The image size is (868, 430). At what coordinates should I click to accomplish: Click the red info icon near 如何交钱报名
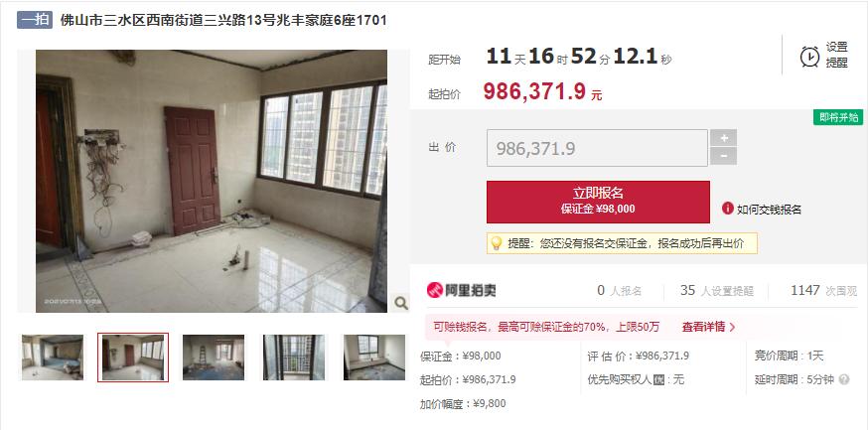727,209
